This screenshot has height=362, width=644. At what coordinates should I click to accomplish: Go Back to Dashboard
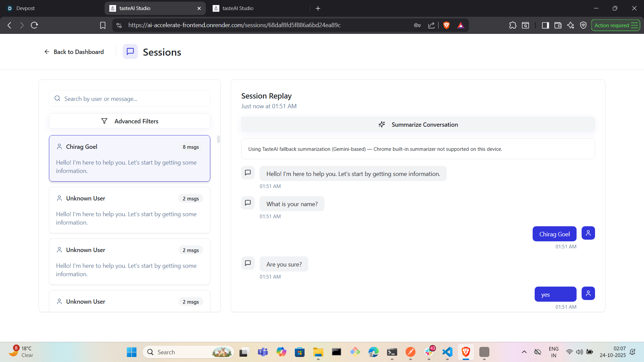[x=74, y=52]
